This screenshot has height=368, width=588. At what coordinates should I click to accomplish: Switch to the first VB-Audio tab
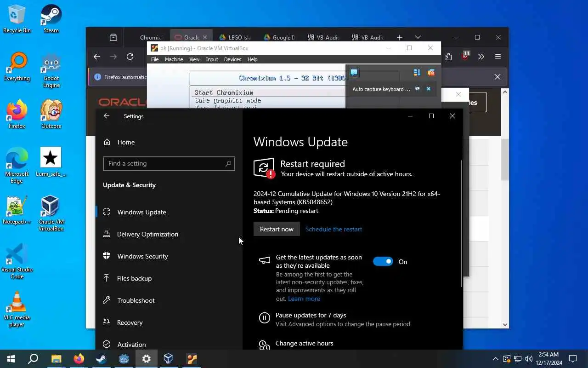[x=323, y=37]
